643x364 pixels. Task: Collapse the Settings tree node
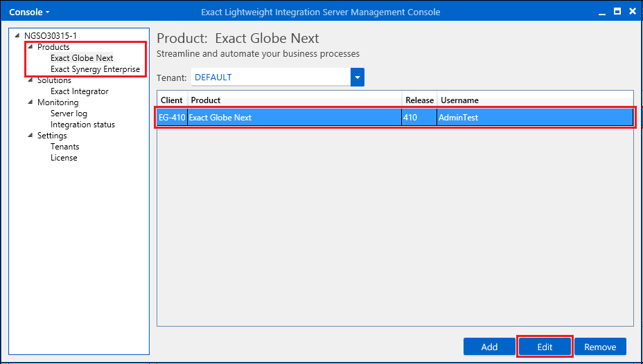point(30,136)
